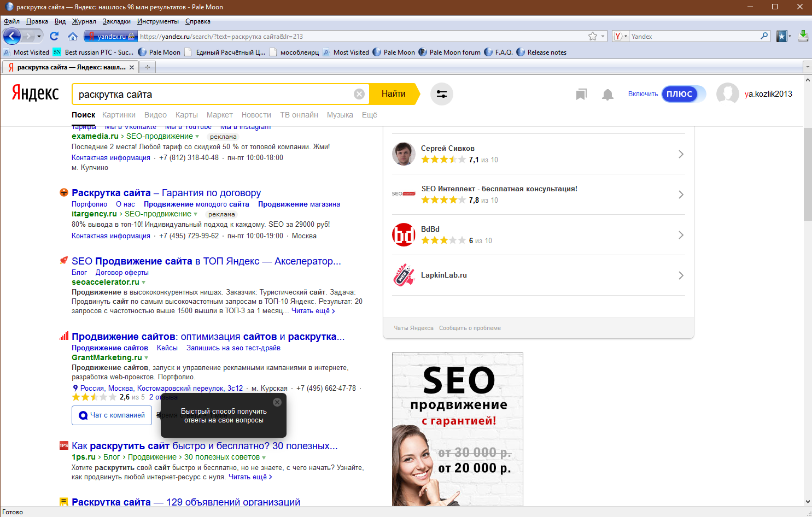Expand the SEO Интеллект chat chevron
Screen dimensions: 812x517
[x=681, y=195]
